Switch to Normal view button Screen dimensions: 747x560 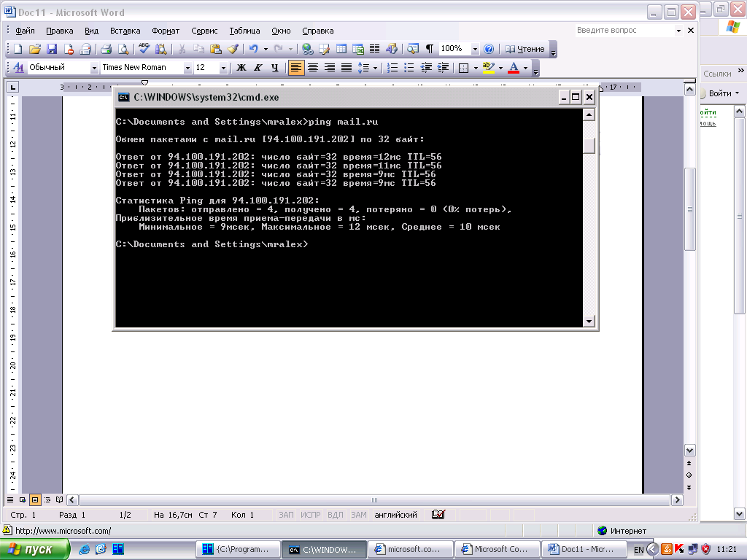10,500
